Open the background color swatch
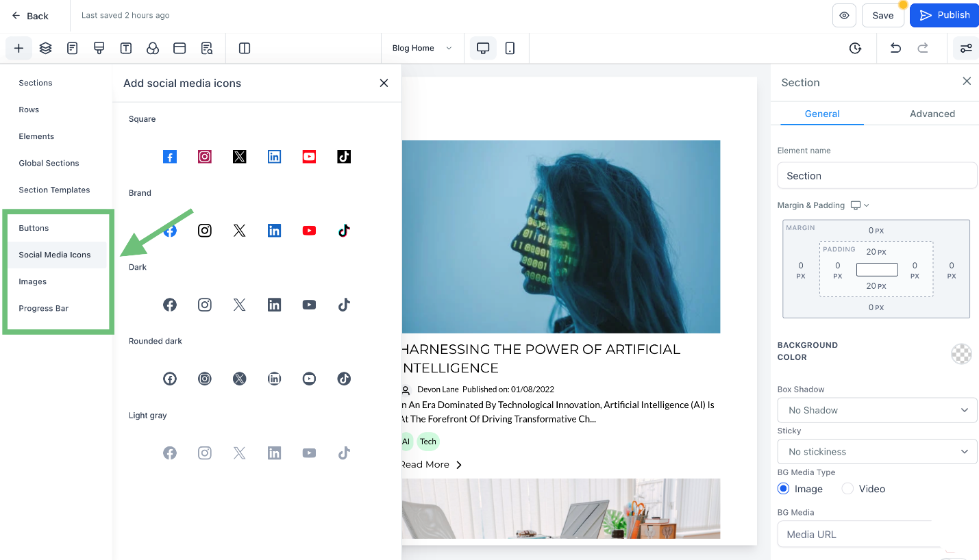The image size is (979, 560). coord(961,354)
